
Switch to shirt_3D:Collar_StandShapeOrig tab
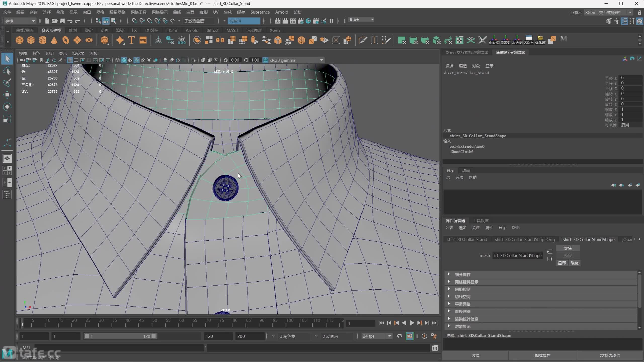[525, 239]
